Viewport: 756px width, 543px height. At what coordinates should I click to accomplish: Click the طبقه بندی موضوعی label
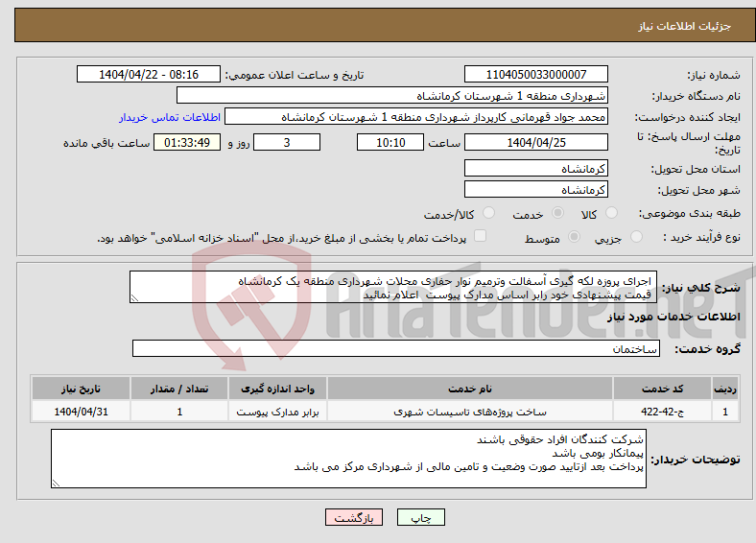[x=690, y=213]
